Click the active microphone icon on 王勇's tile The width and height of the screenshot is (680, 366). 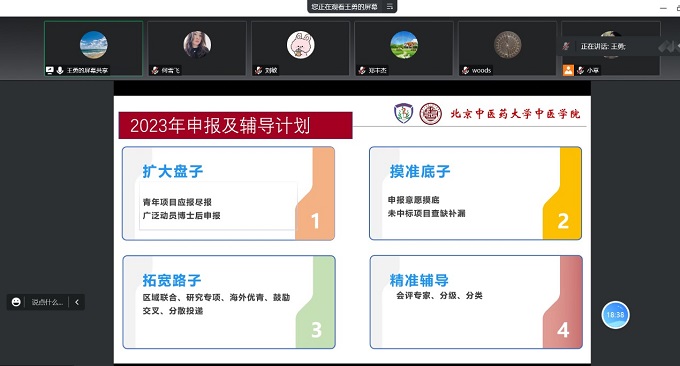coord(60,70)
